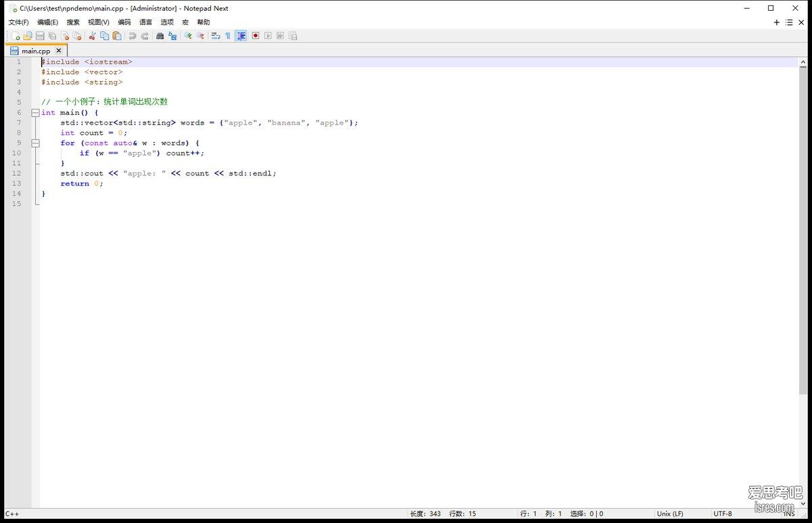Click the UTF-8 encoding indicator
Viewport: 812px width, 523px height.
723,514
